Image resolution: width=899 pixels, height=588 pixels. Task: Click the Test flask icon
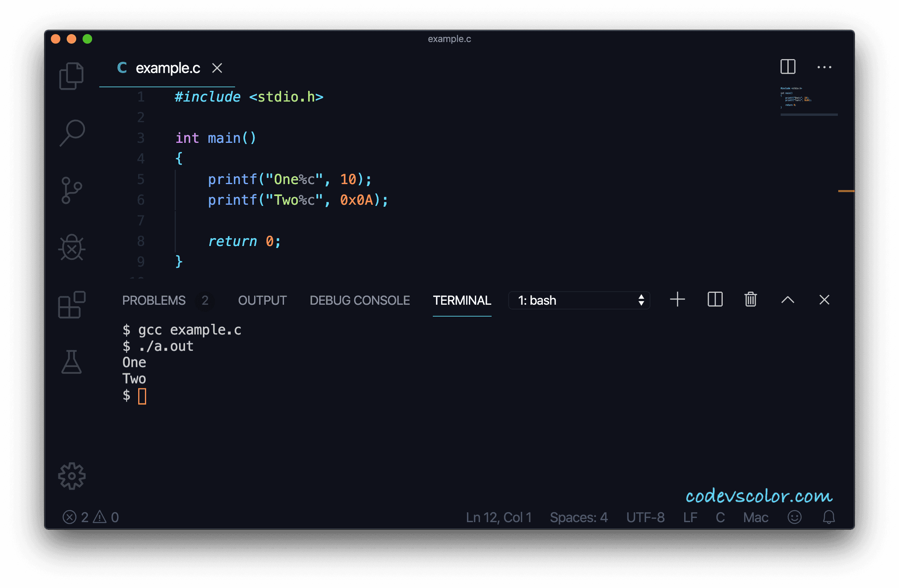pyautogui.click(x=71, y=362)
